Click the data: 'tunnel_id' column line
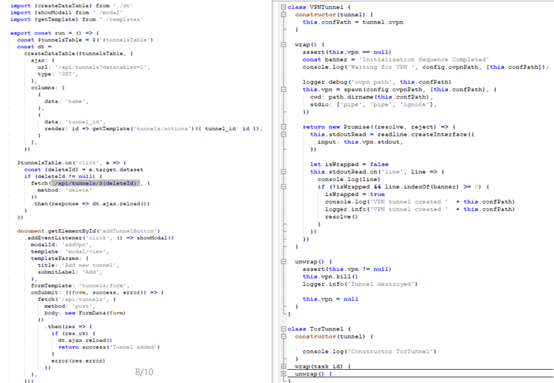The height and width of the screenshot is (383, 554). [x=75, y=122]
